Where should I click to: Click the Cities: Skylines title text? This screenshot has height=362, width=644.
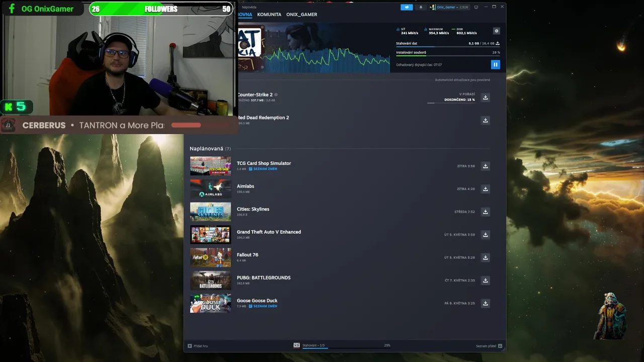coord(253,209)
